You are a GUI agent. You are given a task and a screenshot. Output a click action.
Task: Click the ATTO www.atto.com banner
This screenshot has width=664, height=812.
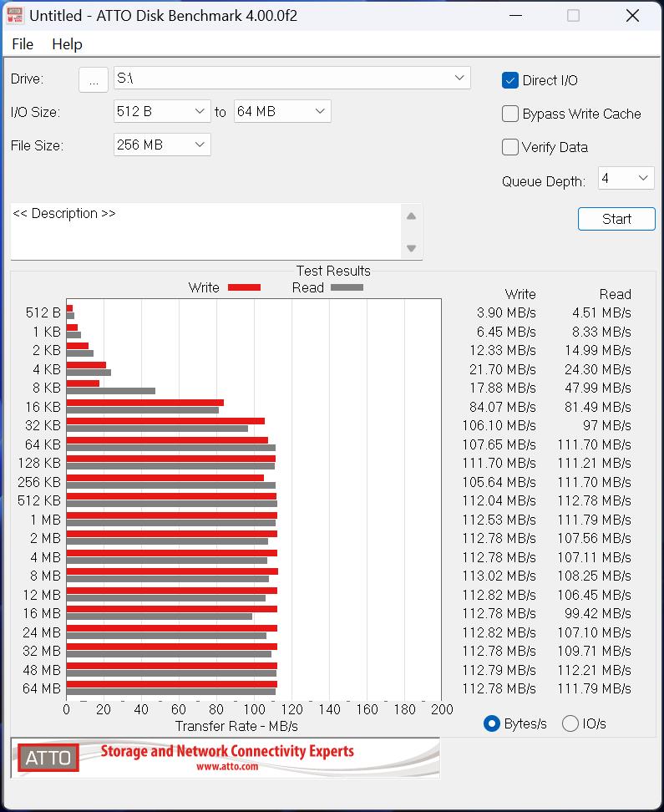click(226, 759)
